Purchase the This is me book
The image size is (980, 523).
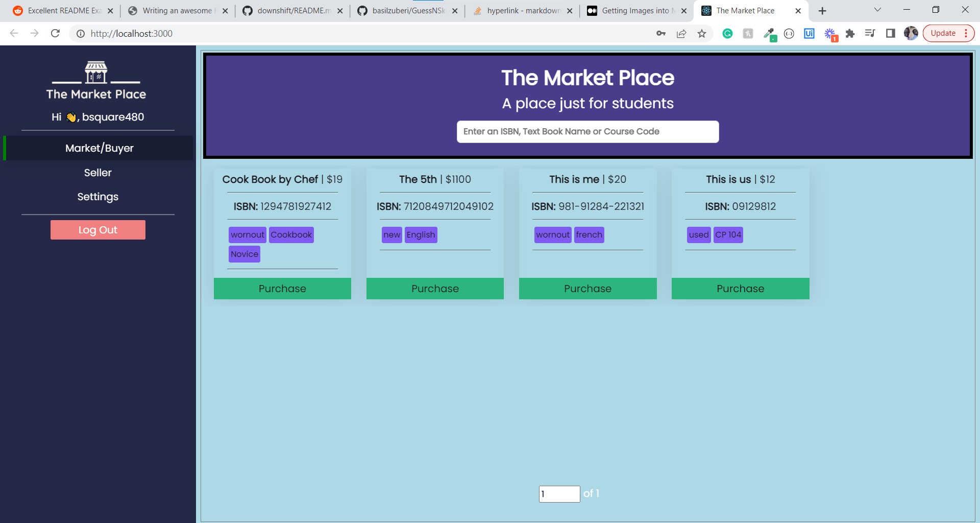(587, 289)
